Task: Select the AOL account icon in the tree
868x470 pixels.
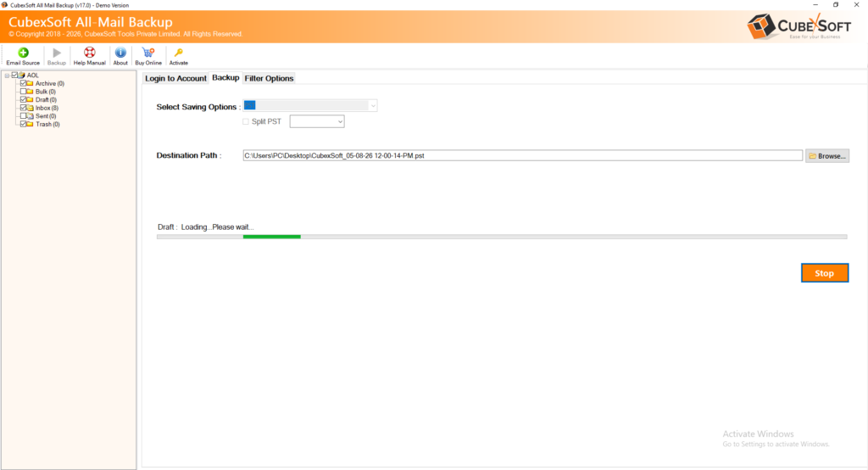Action: [21, 75]
